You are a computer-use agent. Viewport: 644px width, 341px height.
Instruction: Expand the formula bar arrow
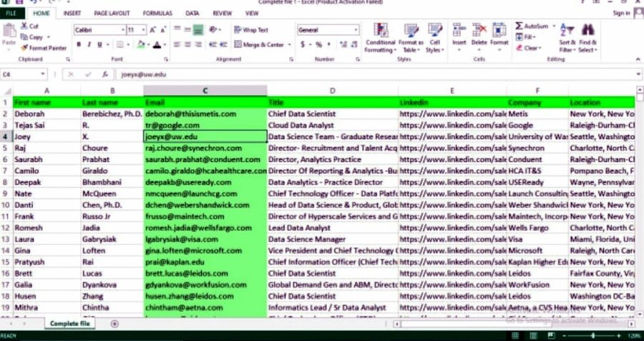639,75
